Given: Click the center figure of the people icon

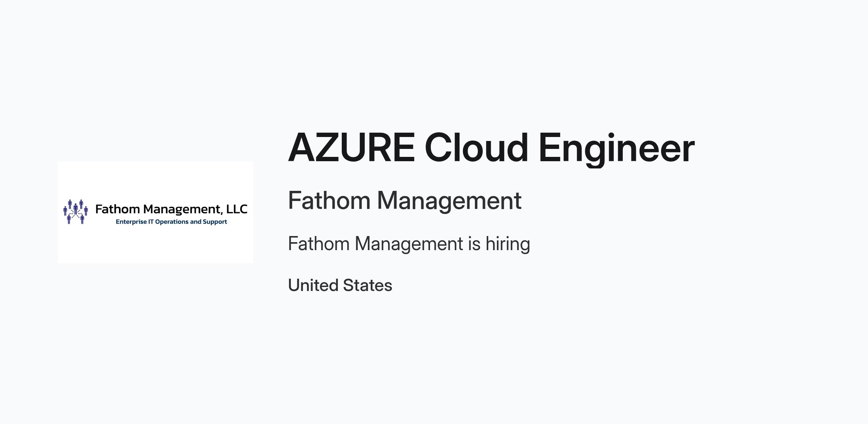Looking at the screenshot, I should point(76,209).
